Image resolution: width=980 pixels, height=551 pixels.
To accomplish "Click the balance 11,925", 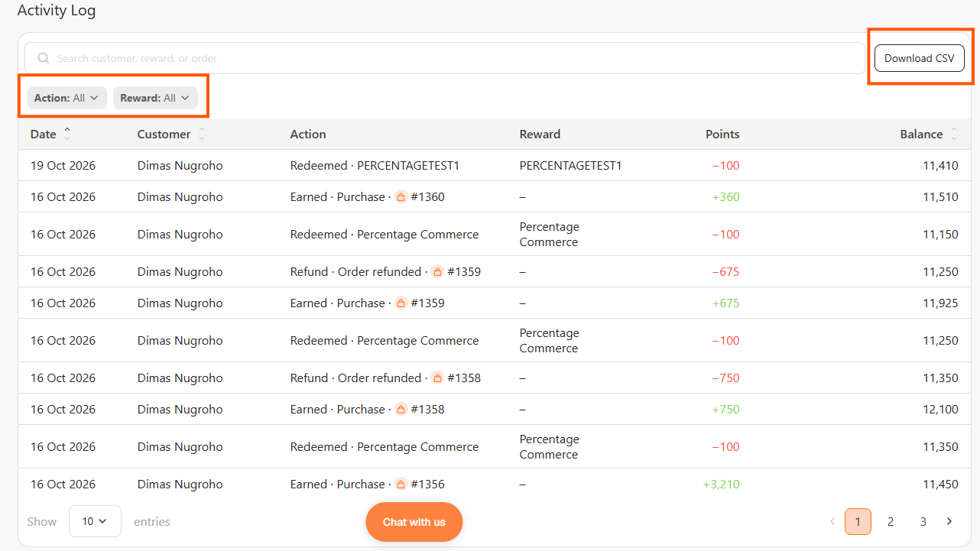I will 940,303.
